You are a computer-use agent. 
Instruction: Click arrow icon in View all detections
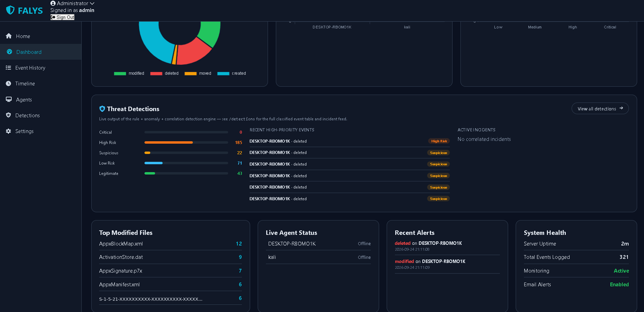pyautogui.click(x=621, y=108)
